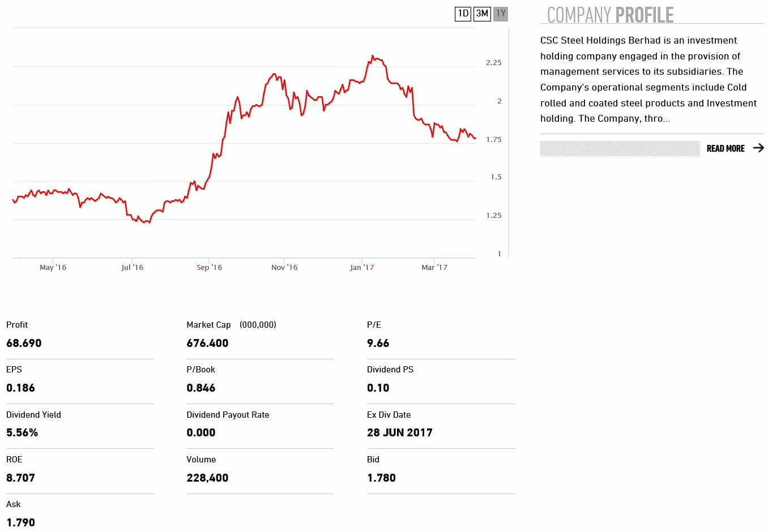Click the Read More arrow icon
This screenshot has width=768, height=532.
tap(758, 148)
